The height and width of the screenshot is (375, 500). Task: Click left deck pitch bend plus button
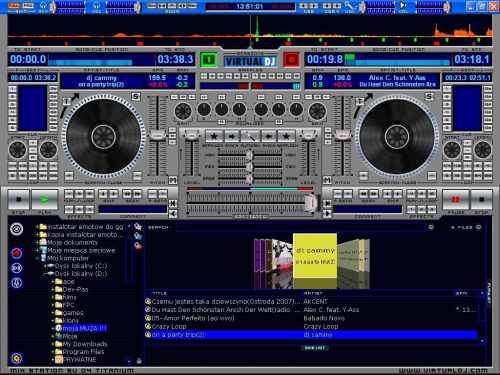click(x=163, y=194)
